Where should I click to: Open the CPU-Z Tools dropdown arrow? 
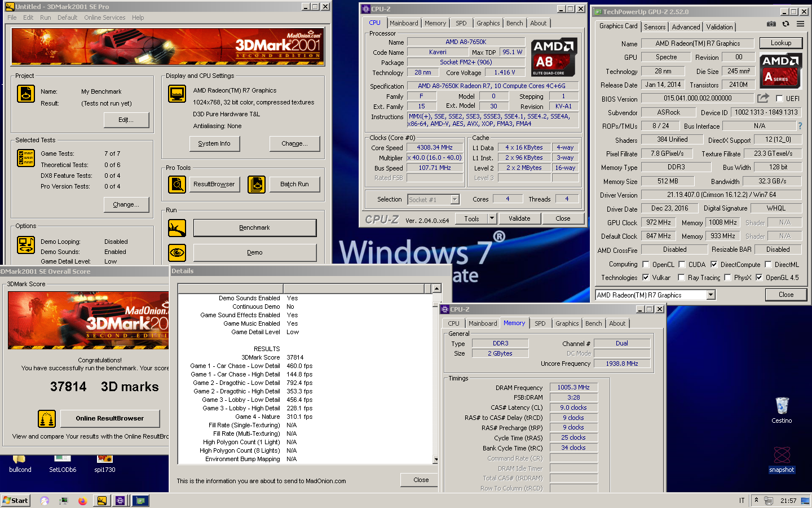coord(492,218)
